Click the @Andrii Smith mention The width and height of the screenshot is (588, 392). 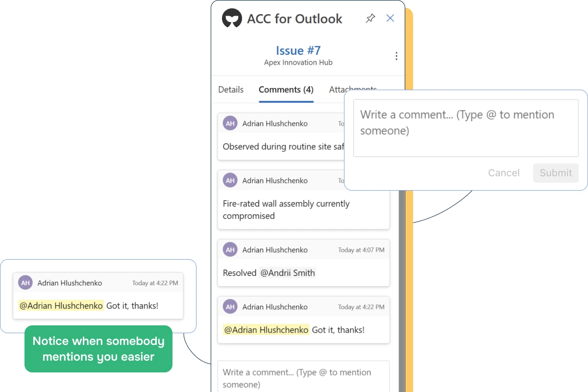(288, 273)
